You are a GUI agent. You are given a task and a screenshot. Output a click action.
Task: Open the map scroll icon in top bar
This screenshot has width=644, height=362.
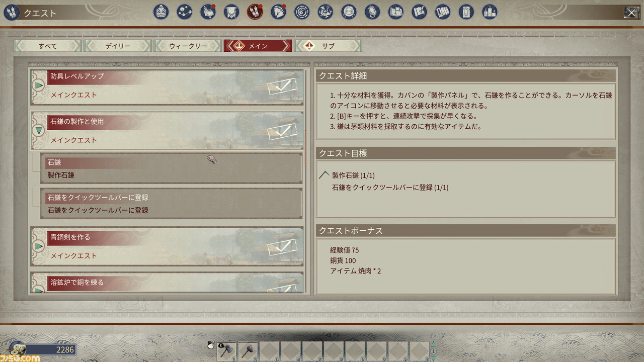tap(396, 12)
